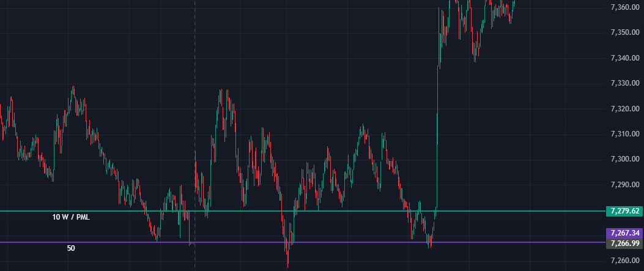This screenshot has width=644, height=271.
Task: Click the 7,300.00 price axis value
Action: tap(625, 159)
